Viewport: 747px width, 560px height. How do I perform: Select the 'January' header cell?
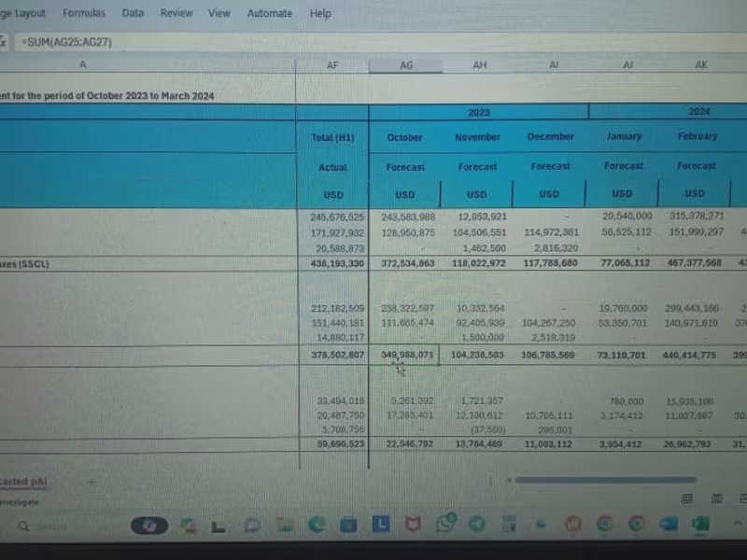pyautogui.click(x=624, y=136)
